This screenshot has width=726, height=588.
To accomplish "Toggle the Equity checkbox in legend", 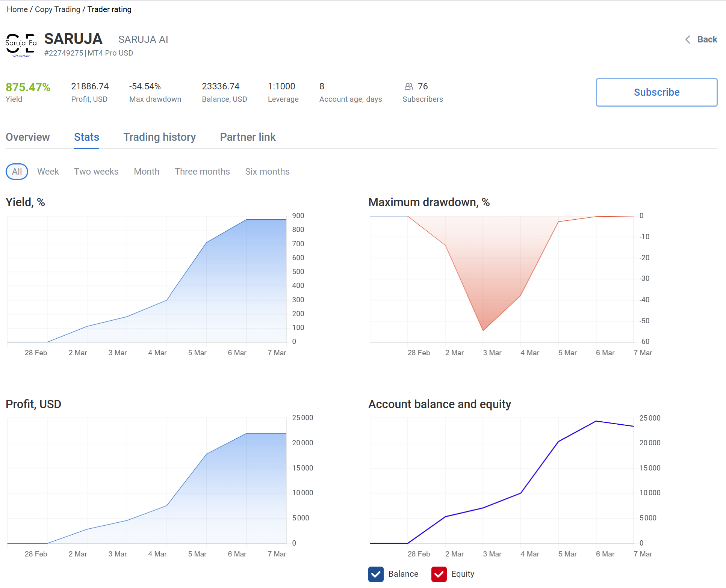I will click(x=439, y=574).
